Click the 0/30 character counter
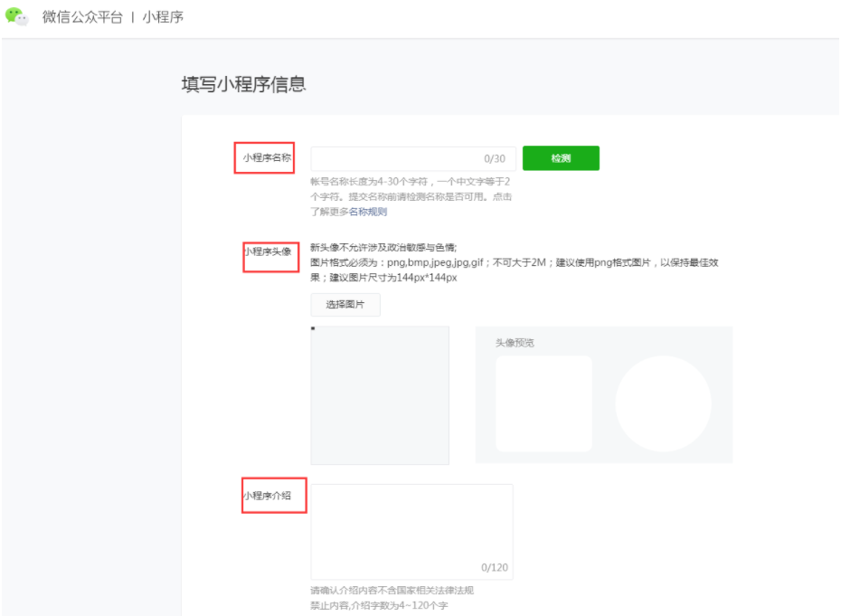 click(x=495, y=159)
